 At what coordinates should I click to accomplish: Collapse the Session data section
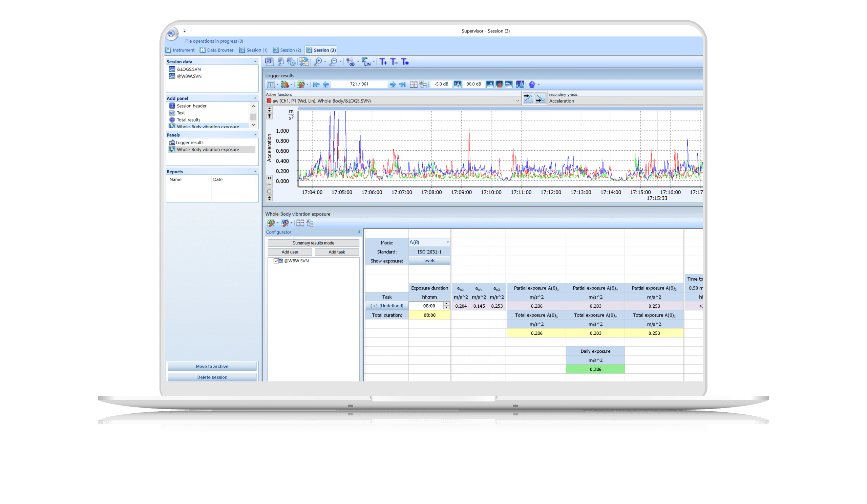point(255,62)
